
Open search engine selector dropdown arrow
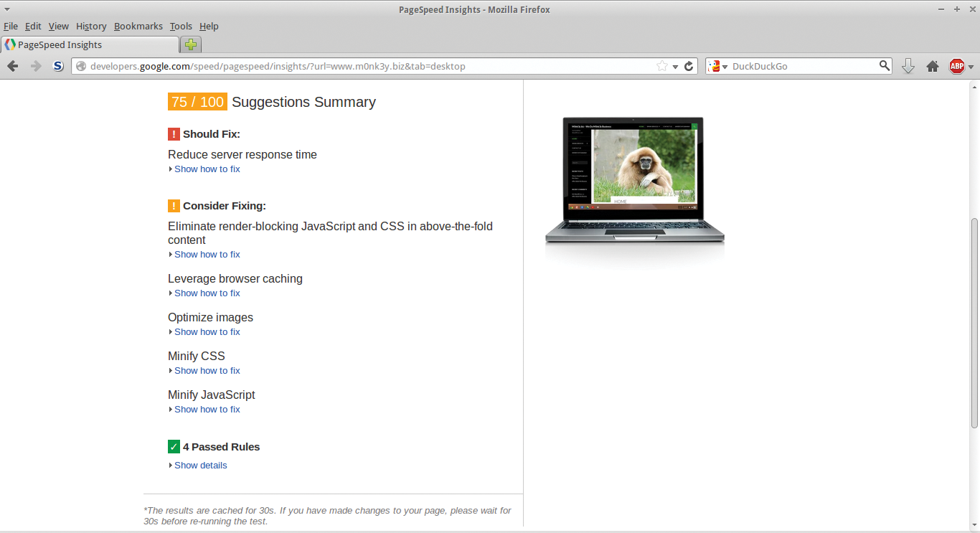[725, 67]
